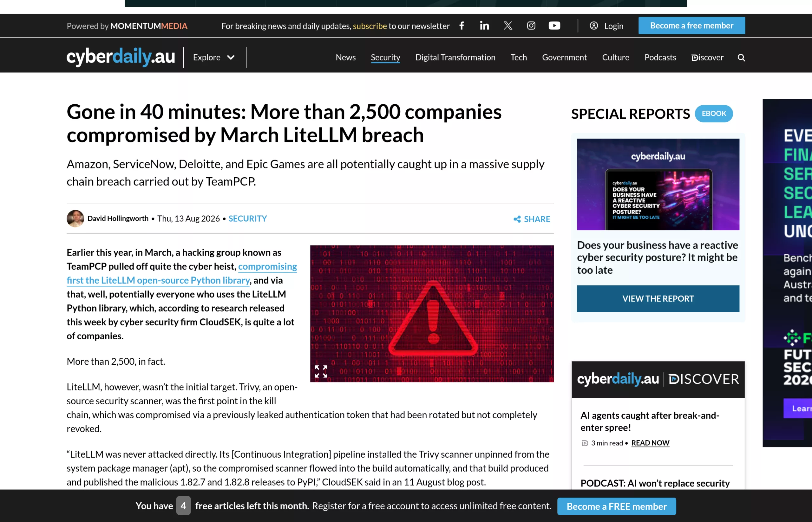This screenshot has height=522, width=812.
Task: Click the 'READ NOW' link
Action: point(650,443)
